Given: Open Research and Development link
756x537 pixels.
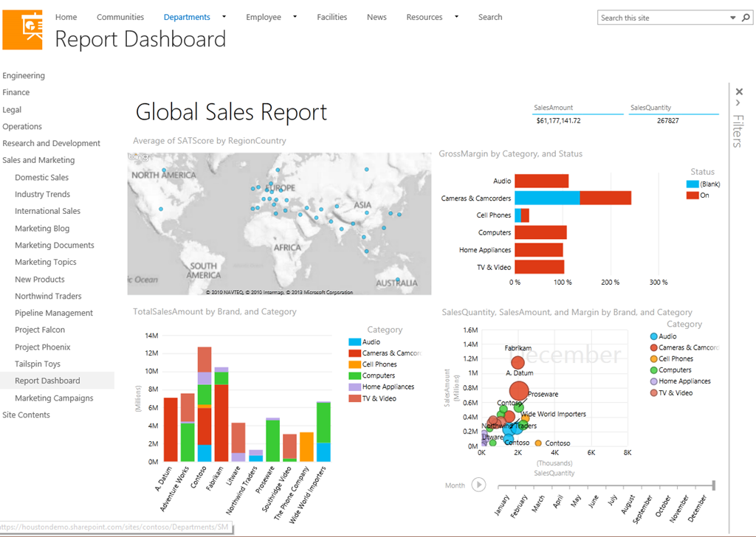Looking at the screenshot, I should 51,144.
